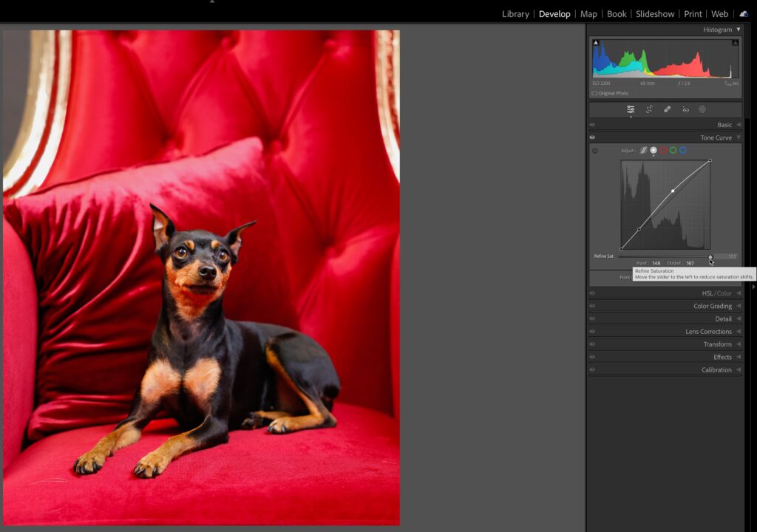Expand the Lens Corrections panel
This screenshot has width=757, height=532.
click(708, 332)
